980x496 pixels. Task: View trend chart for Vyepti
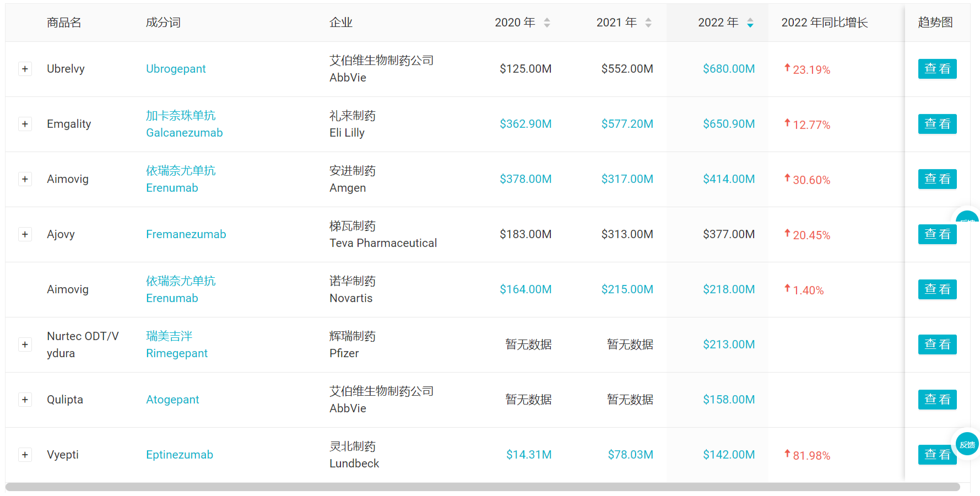coord(936,455)
